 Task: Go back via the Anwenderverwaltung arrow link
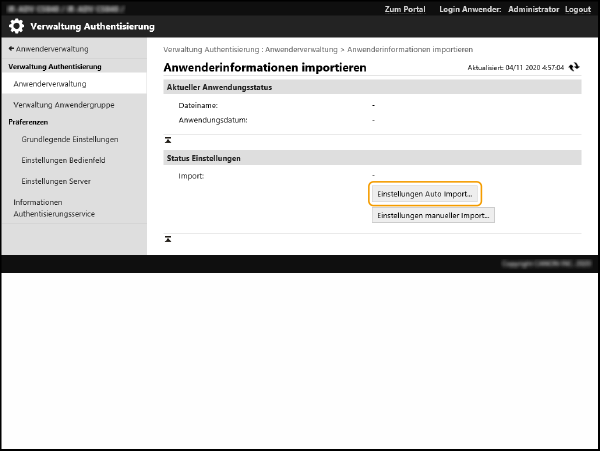48,48
